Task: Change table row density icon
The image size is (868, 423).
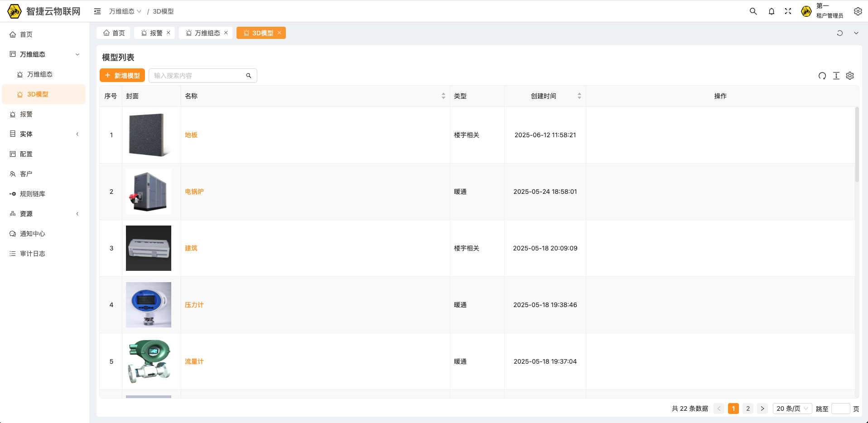Action: 836,76
